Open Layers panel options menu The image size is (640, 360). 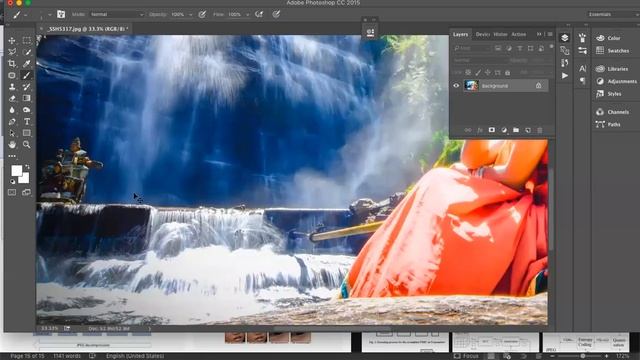pos(550,34)
